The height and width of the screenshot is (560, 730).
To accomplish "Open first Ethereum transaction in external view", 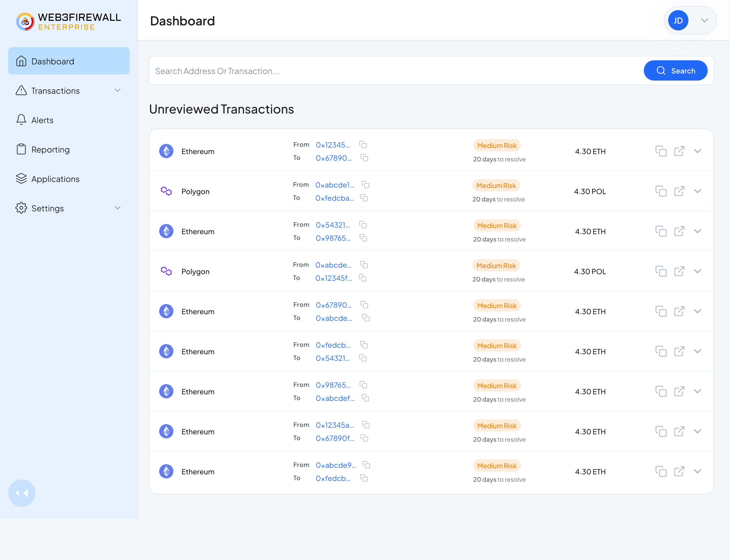I will 679,151.
